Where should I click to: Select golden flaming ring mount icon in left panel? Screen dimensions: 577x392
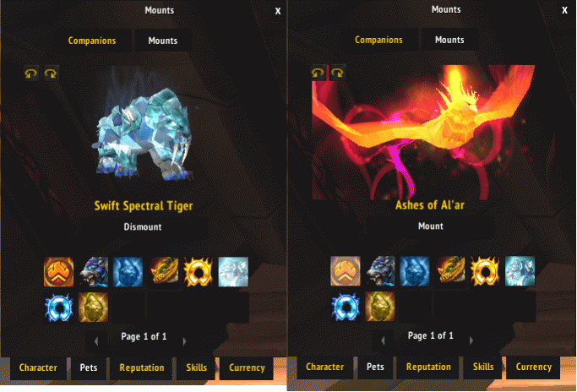[198, 272]
